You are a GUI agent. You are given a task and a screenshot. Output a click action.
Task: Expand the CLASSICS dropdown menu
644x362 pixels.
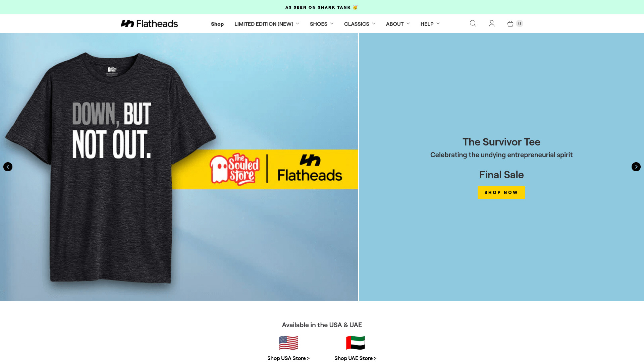coord(360,24)
